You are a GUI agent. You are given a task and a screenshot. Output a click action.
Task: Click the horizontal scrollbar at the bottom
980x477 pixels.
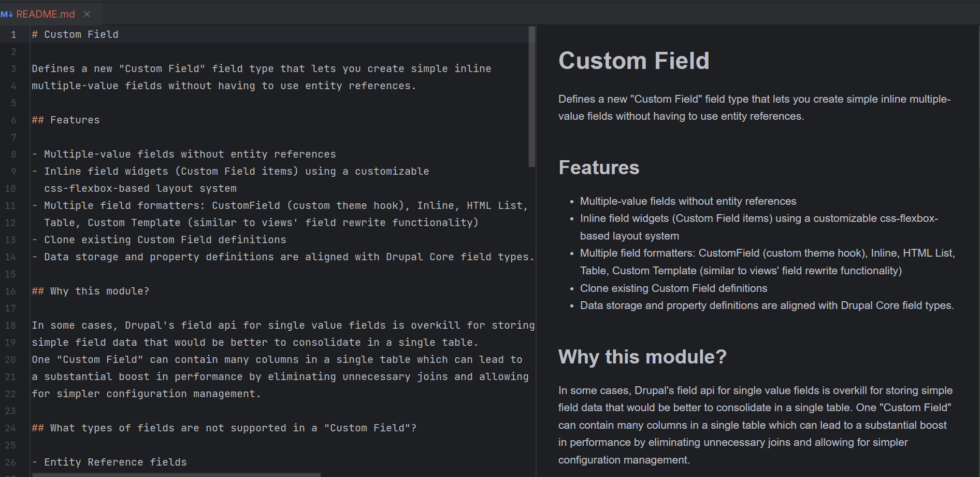[x=176, y=474]
